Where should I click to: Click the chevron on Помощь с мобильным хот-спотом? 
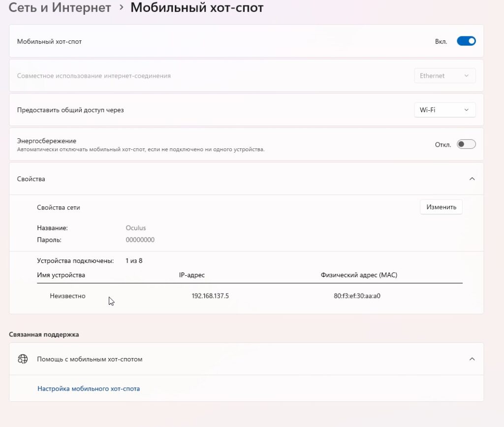[472, 359]
